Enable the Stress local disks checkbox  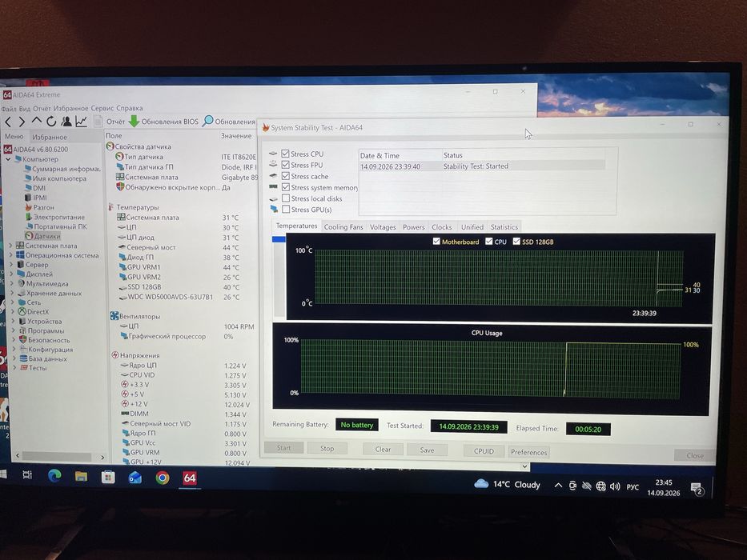pos(286,198)
